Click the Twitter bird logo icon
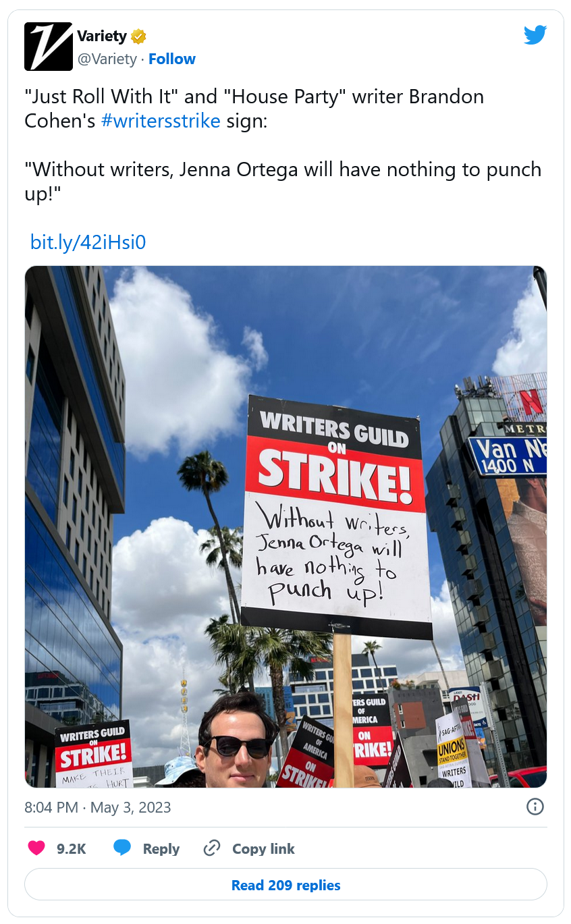 [535, 35]
